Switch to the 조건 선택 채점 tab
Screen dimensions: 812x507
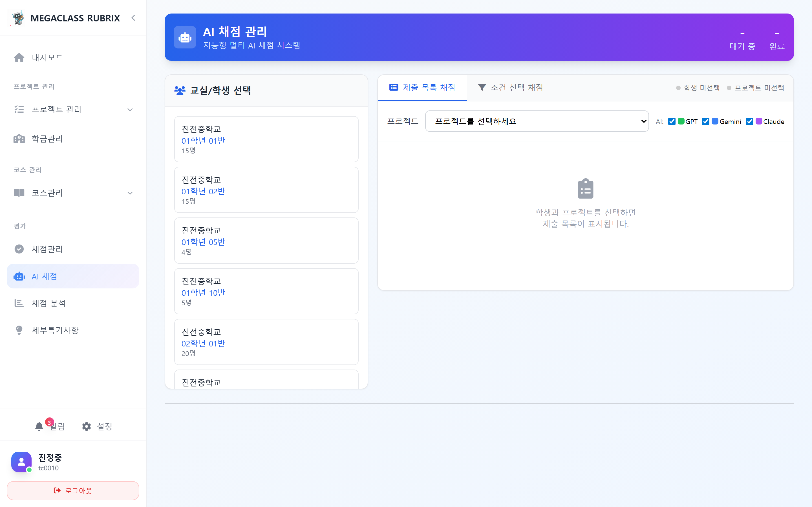511,87
